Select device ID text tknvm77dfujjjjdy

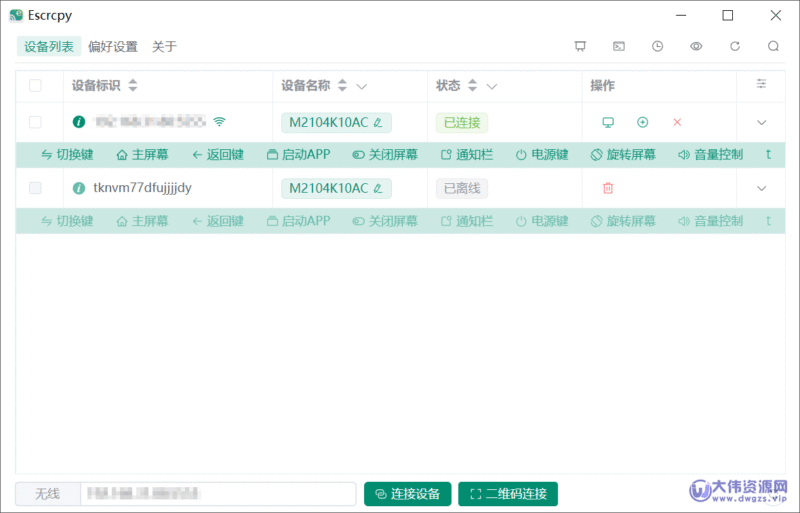click(142, 188)
